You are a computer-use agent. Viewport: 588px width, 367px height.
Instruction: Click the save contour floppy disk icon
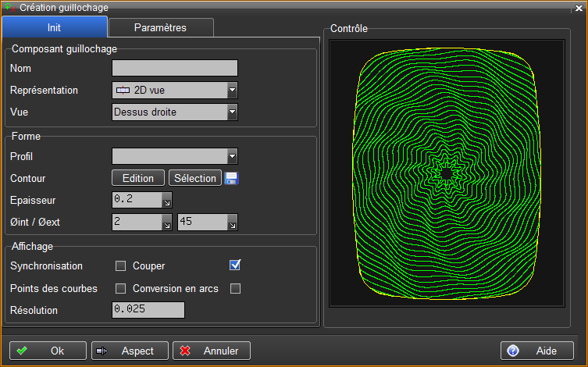(x=231, y=179)
